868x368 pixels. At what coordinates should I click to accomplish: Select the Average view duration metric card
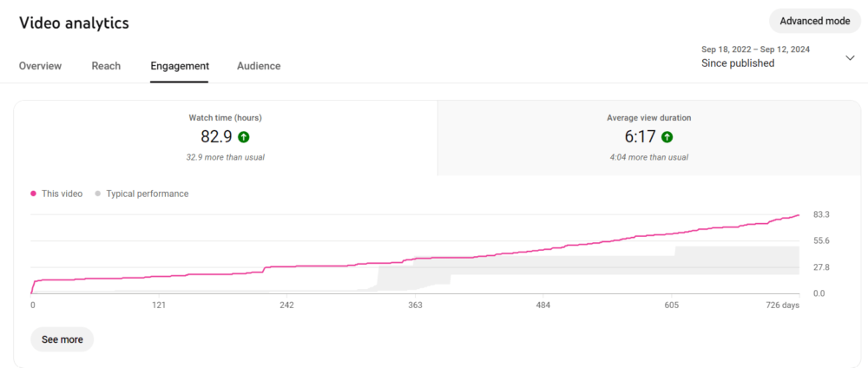(x=648, y=137)
